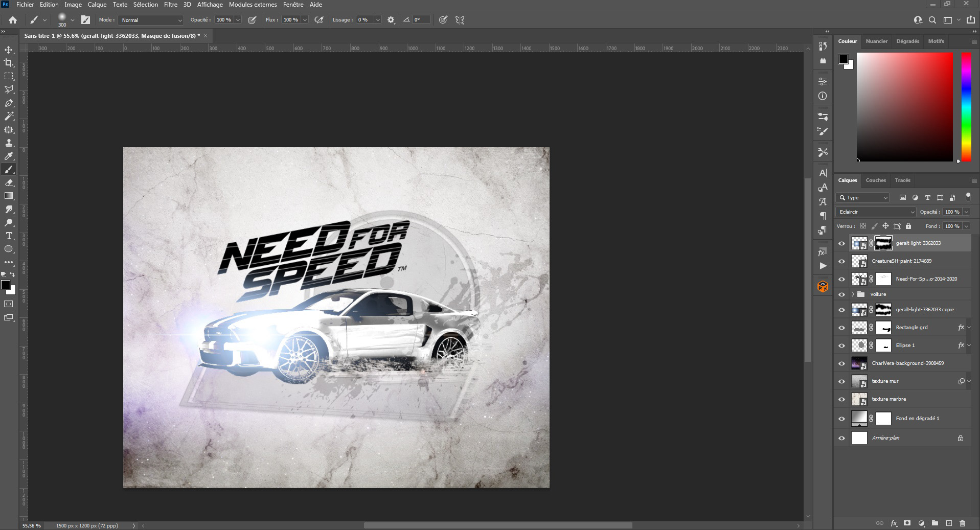This screenshot has width=980, height=530.
Task: Open the Calque menu
Action: [x=97, y=5]
